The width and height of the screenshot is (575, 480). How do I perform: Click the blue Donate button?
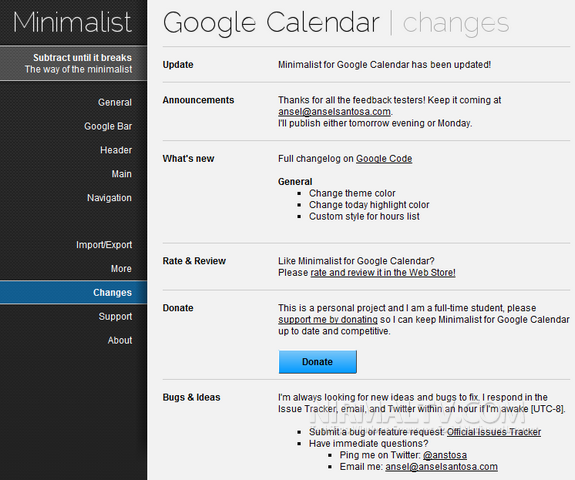318,362
